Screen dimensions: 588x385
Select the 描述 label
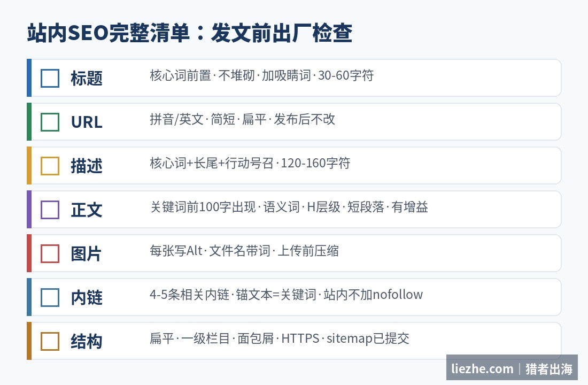coord(87,166)
